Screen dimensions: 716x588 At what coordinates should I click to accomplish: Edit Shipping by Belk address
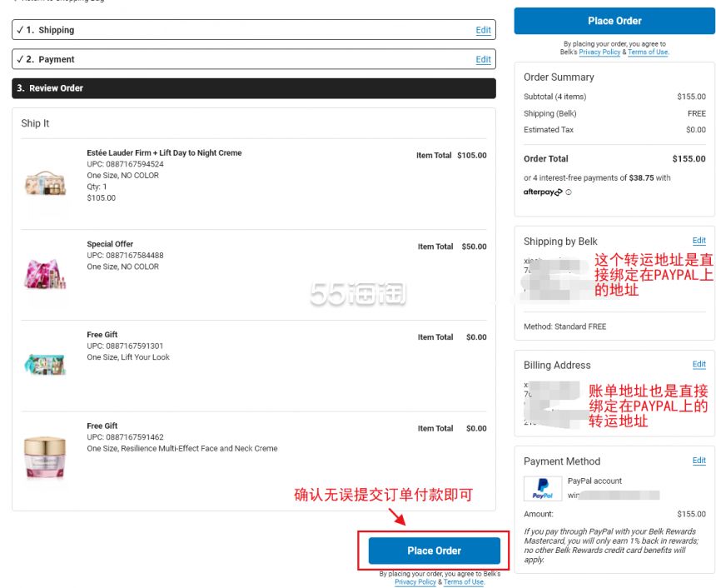pyautogui.click(x=699, y=241)
